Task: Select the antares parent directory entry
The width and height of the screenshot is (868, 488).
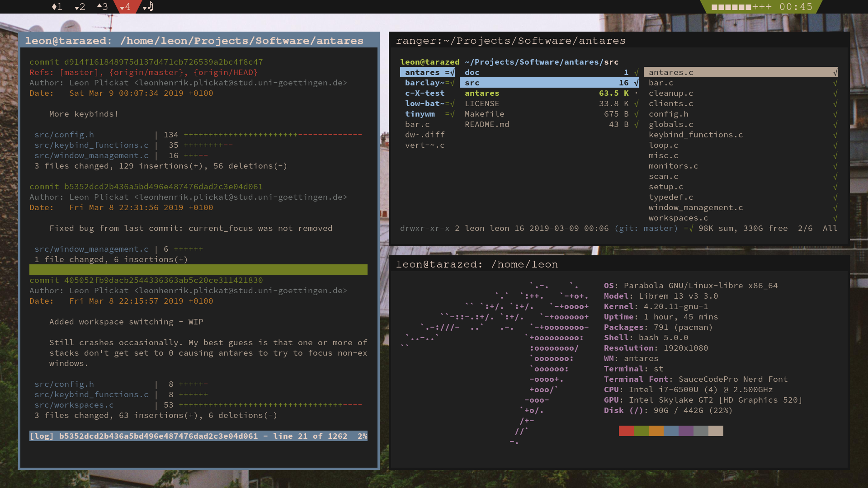Action: 422,72
